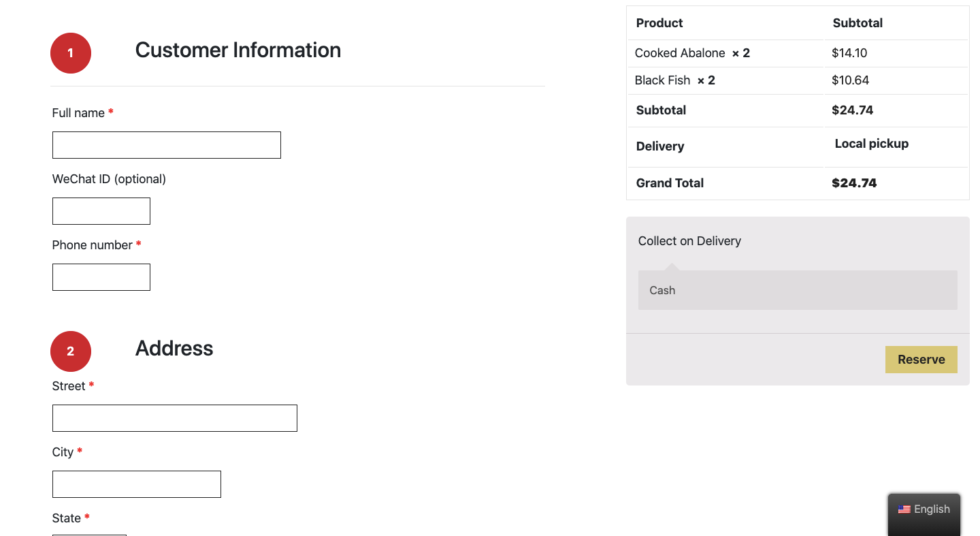Focus the WeChat ID optional field
This screenshot has height=536, width=980.
[101, 211]
